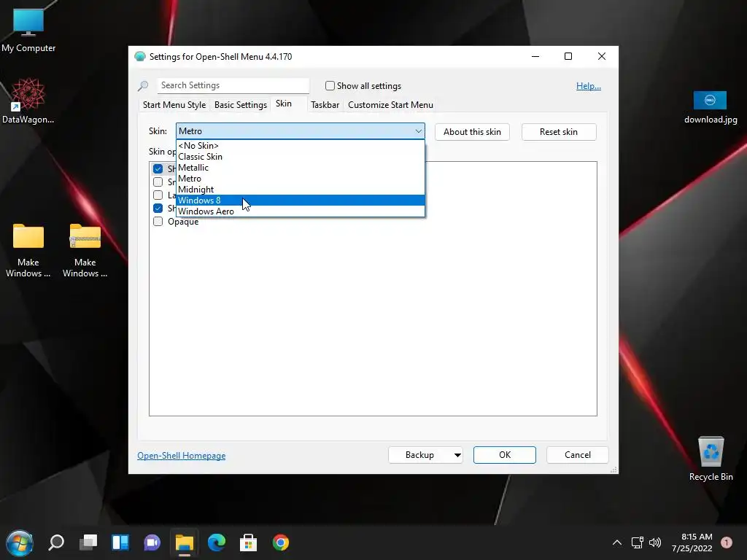Open Microsoft Store from the taskbar
Screen dimensions: 747x560
(248, 542)
